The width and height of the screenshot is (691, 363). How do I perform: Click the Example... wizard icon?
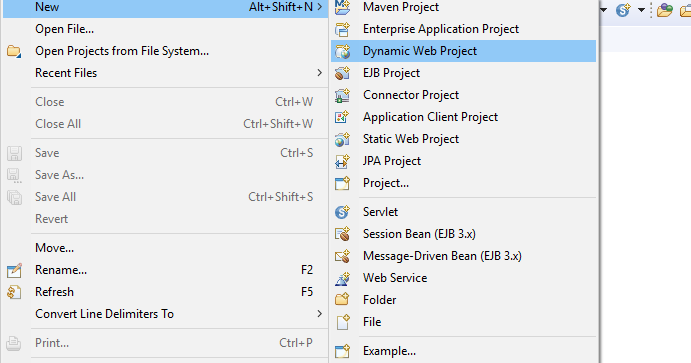pyautogui.click(x=342, y=351)
